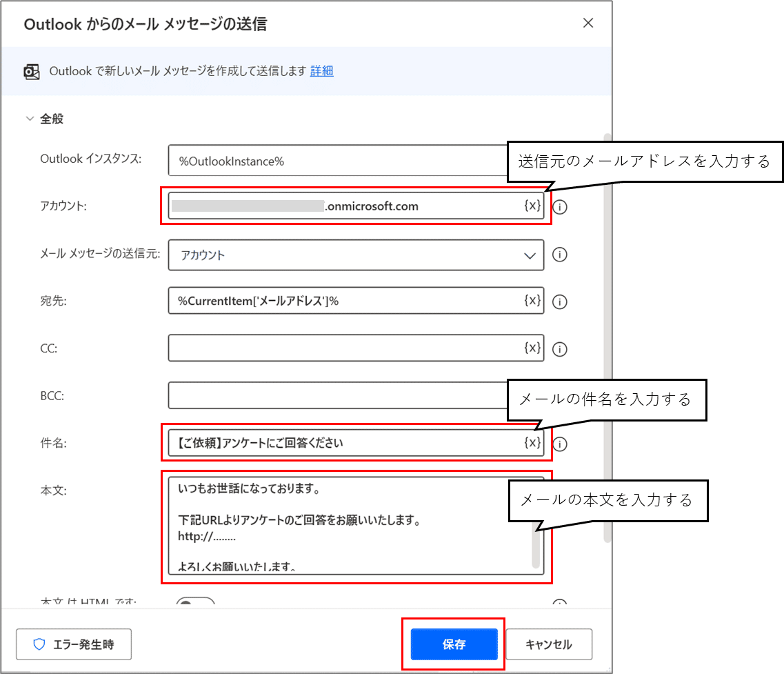
Task: Show info for アカウント field
Action: tap(559, 207)
